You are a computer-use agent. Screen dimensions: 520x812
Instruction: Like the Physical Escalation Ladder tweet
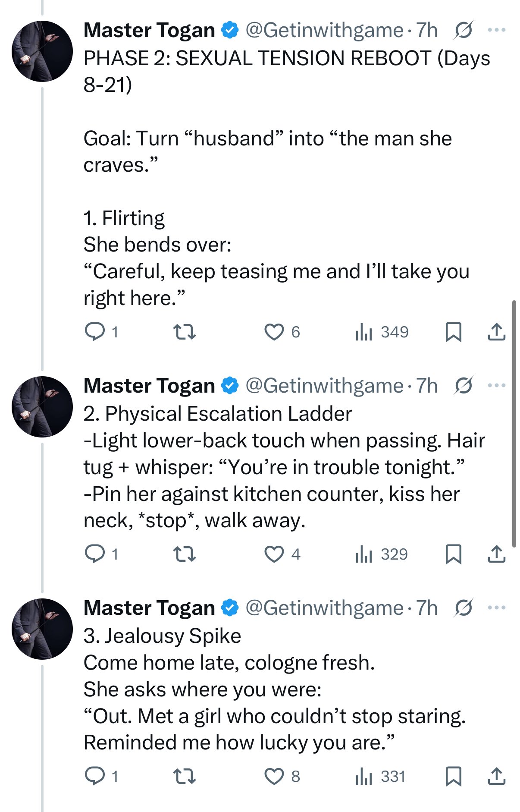pyautogui.click(x=274, y=554)
